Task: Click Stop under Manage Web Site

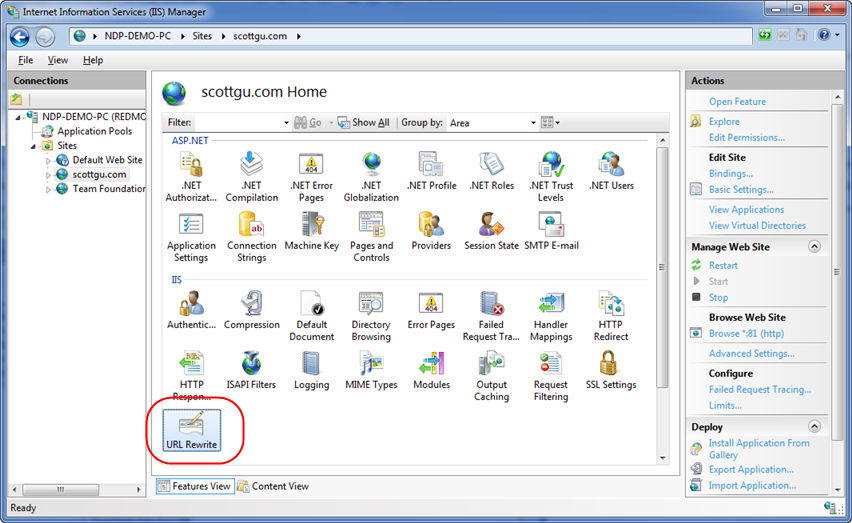Action: click(x=718, y=298)
